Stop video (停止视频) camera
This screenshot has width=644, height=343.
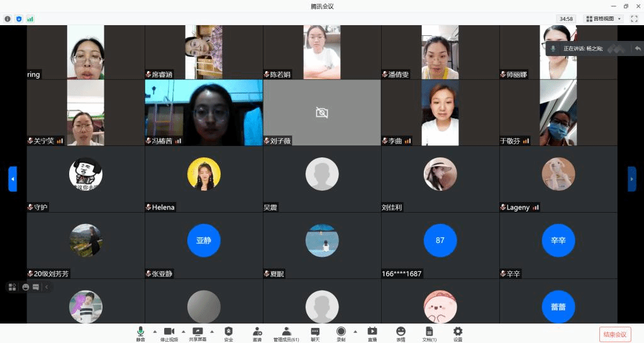tap(169, 334)
